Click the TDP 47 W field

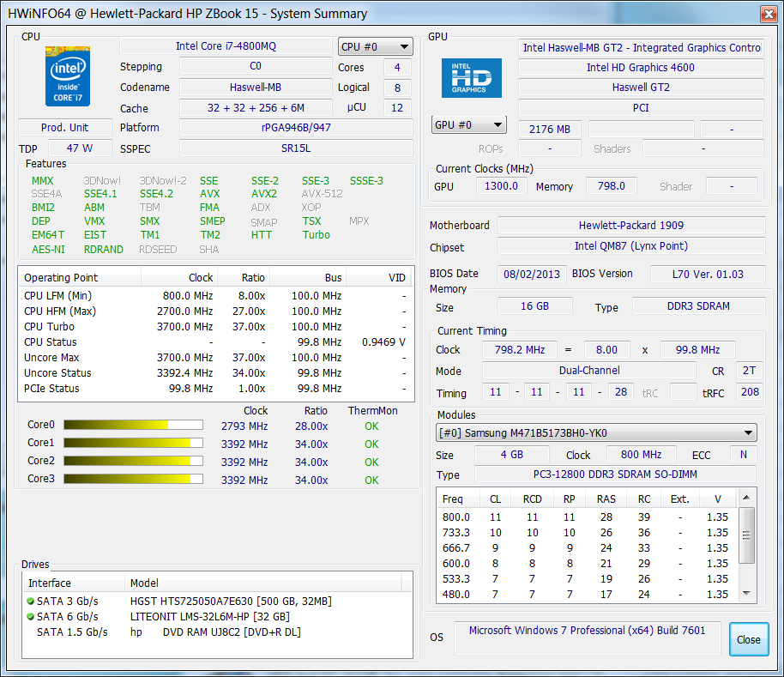click(x=80, y=148)
